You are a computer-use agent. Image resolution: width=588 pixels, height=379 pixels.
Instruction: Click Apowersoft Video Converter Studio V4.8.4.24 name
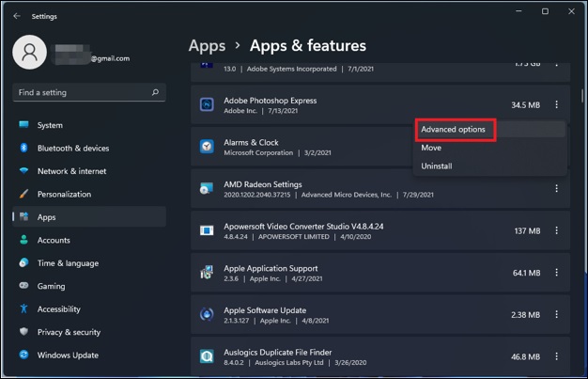pyautogui.click(x=303, y=226)
